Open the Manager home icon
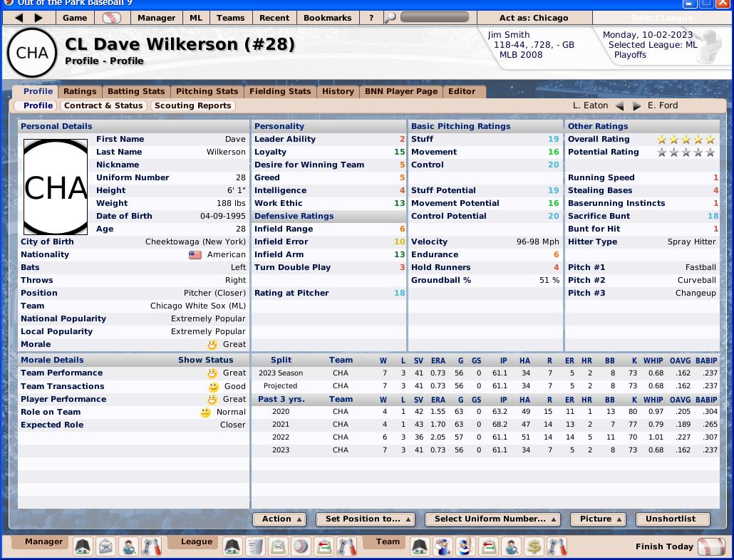Viewport: 734px width, 560px height. (x=83, y=547)
